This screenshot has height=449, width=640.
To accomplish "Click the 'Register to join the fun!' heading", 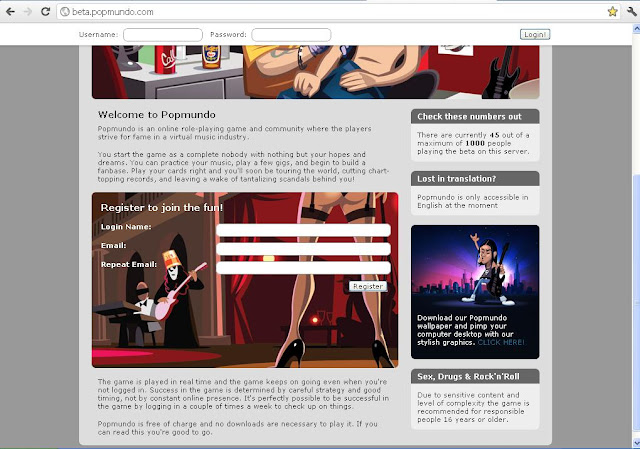I will point(162,208).
